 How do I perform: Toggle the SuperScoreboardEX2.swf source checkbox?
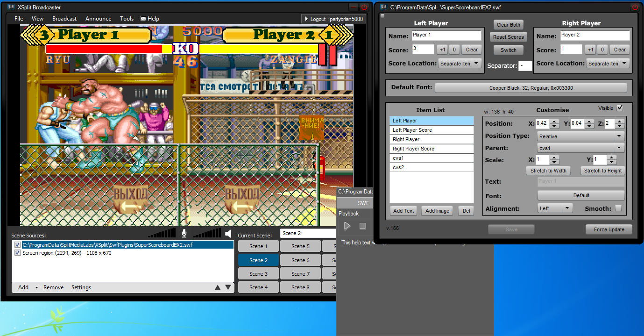point(18,245)
